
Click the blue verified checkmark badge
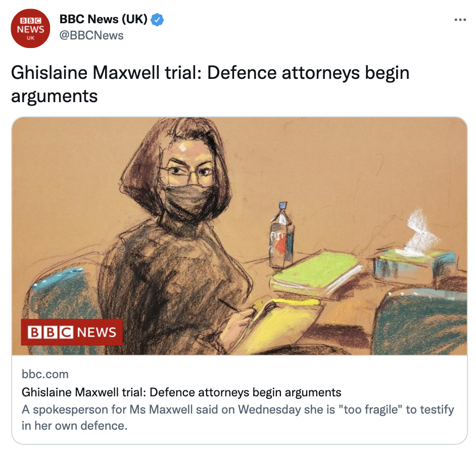pyautogui.click(x=157, y=19)
